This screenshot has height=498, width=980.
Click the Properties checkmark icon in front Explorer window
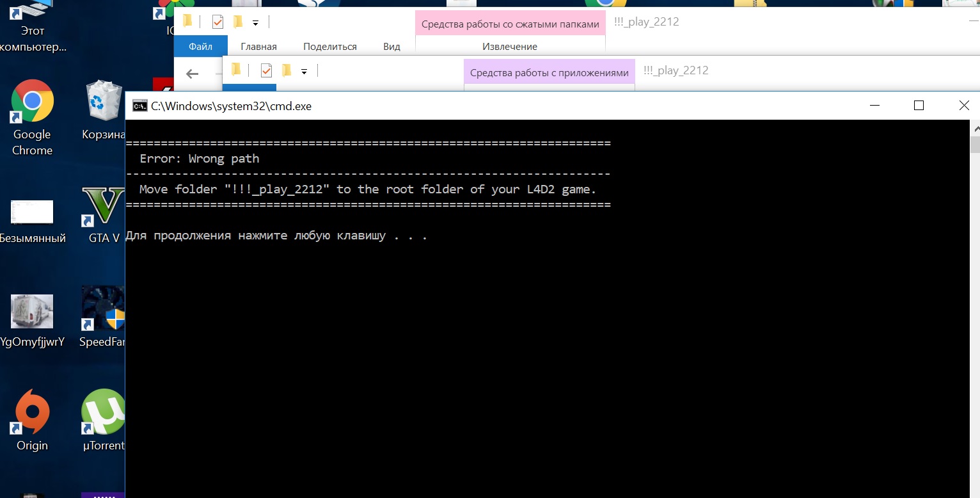266,70
